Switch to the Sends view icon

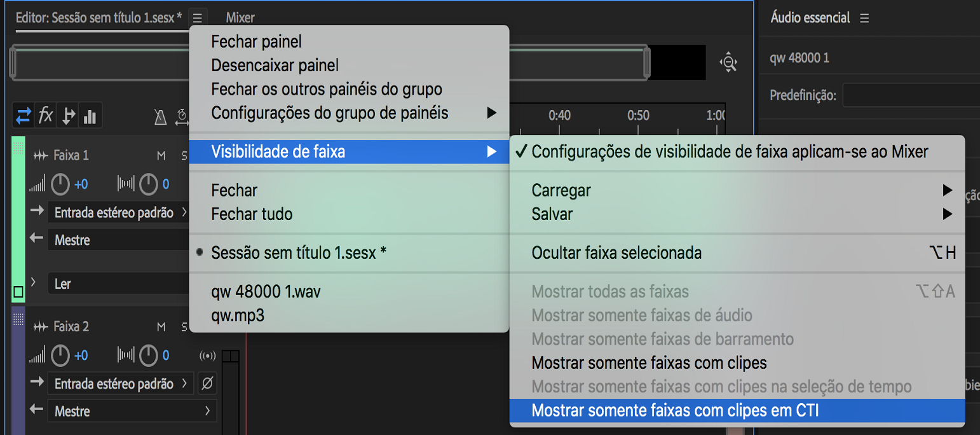coord(68,116)
